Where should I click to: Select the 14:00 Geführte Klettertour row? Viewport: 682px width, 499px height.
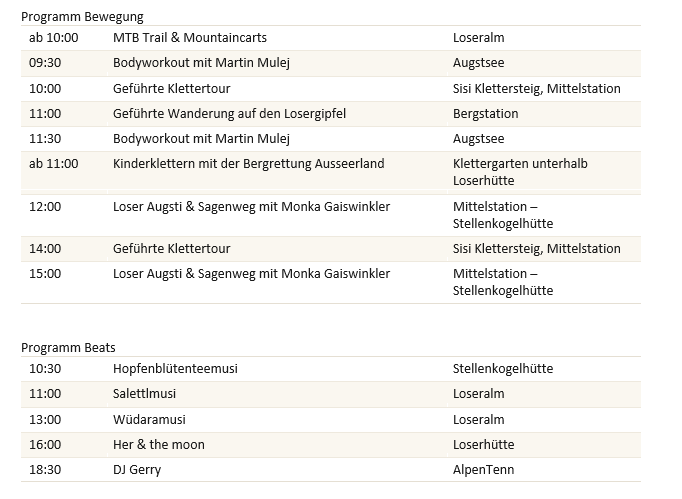click(331, 249)
